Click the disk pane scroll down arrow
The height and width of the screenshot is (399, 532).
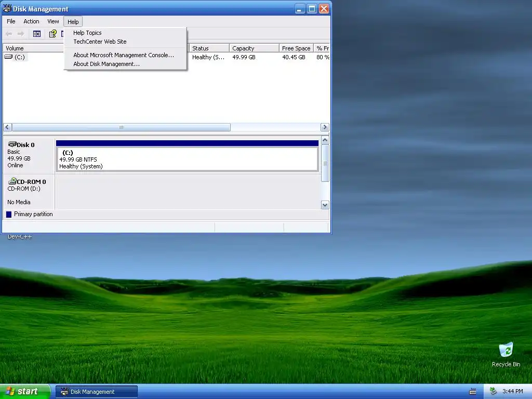tap(325, 205)
